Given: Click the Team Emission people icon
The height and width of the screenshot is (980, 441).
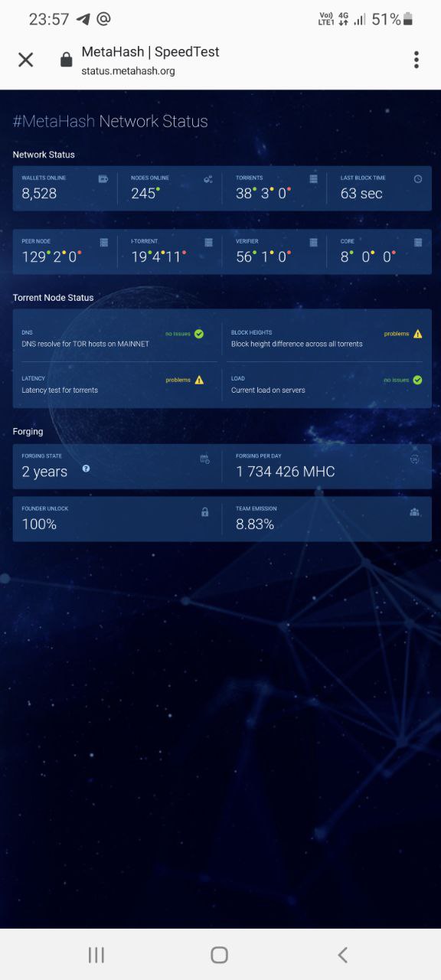Looking at the screenshot, I should (414, 511).
